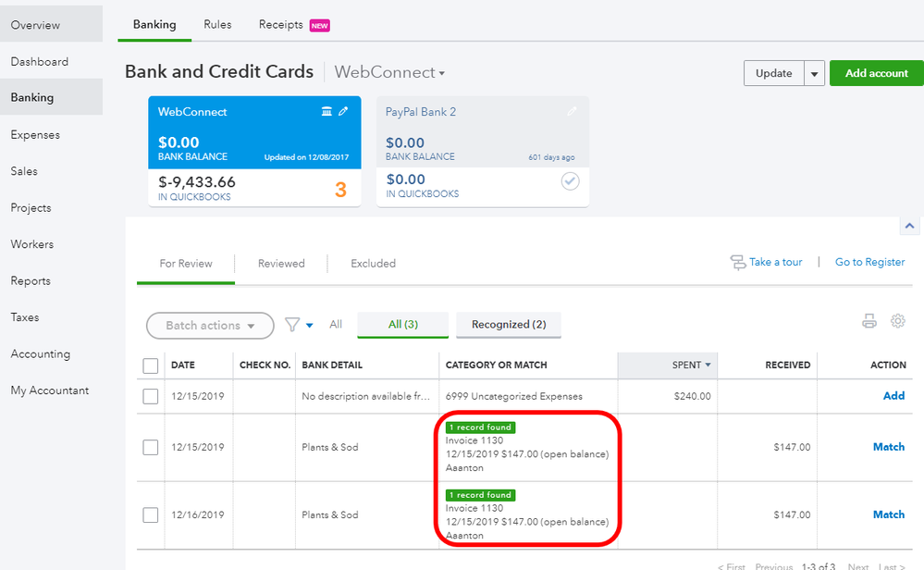Click the CATEGORY OR MATCH column header

pyautogui.click(x=496, y=366)
